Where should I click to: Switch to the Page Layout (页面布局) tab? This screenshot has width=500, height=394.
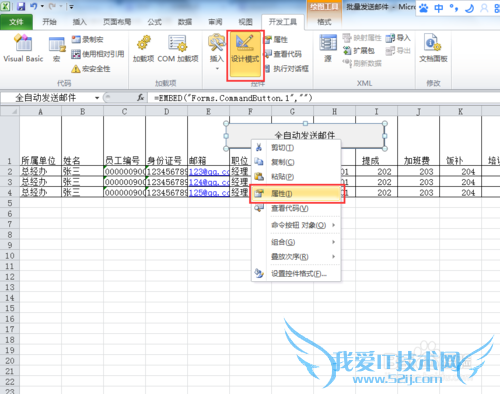pos(117,22)
